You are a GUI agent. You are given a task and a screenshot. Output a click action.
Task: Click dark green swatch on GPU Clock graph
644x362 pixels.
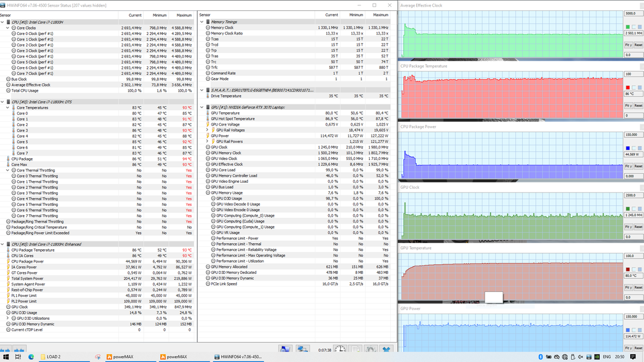pyautogui.click(x=628, y=209)
